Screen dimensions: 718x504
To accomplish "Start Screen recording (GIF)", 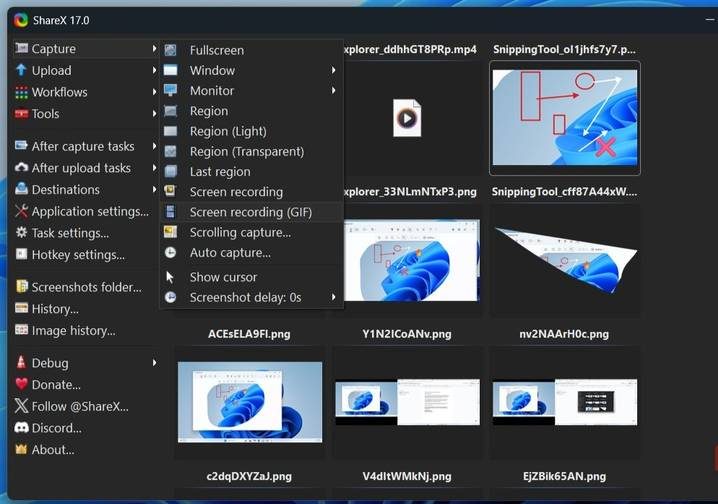I will tap(251, 212).
